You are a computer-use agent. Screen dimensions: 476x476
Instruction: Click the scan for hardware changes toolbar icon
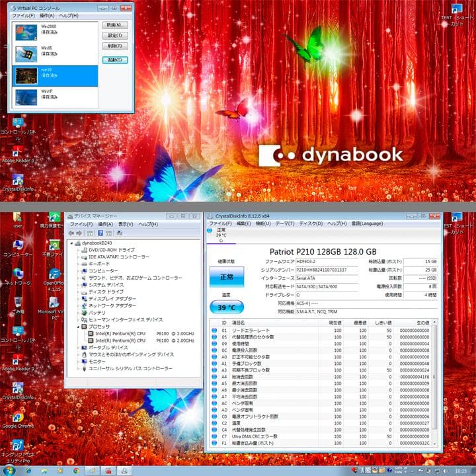pyautogui.click(x=120, y=233)
